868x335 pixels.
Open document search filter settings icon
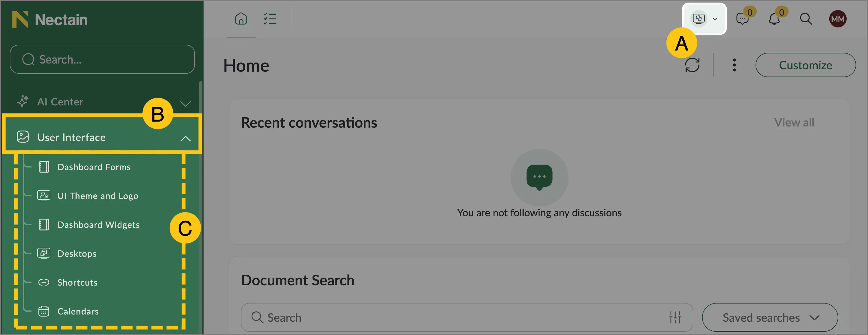click(675, 317)
